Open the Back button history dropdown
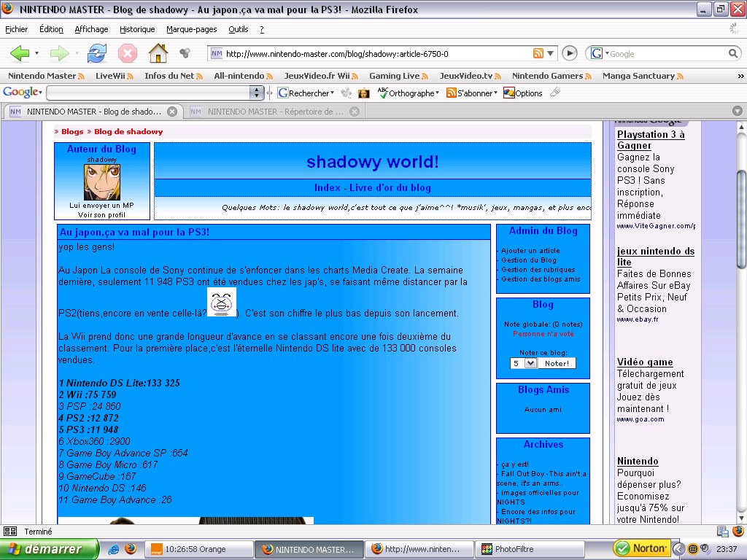Image resolution: width=747 pixels, height=560 pixels. 36,53
